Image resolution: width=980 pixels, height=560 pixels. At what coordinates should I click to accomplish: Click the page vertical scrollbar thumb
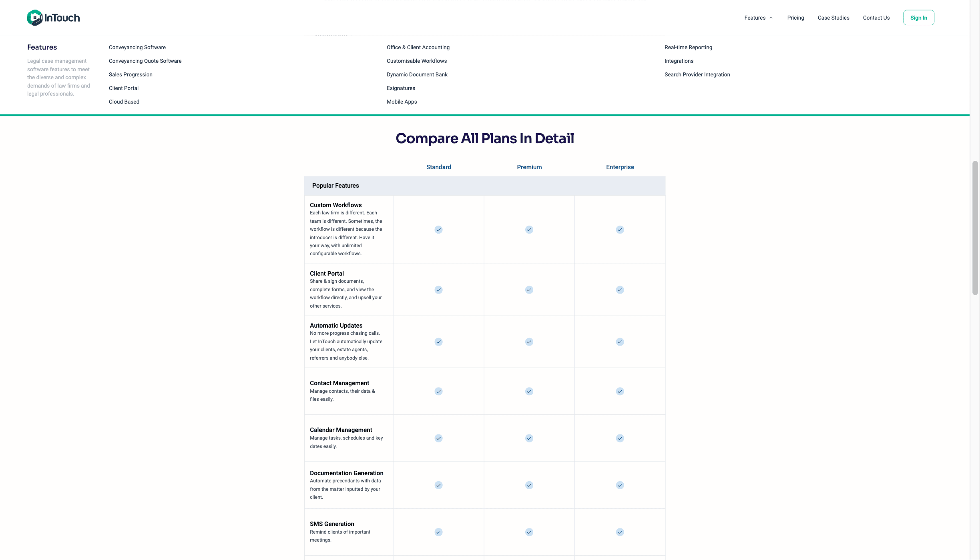975,228
